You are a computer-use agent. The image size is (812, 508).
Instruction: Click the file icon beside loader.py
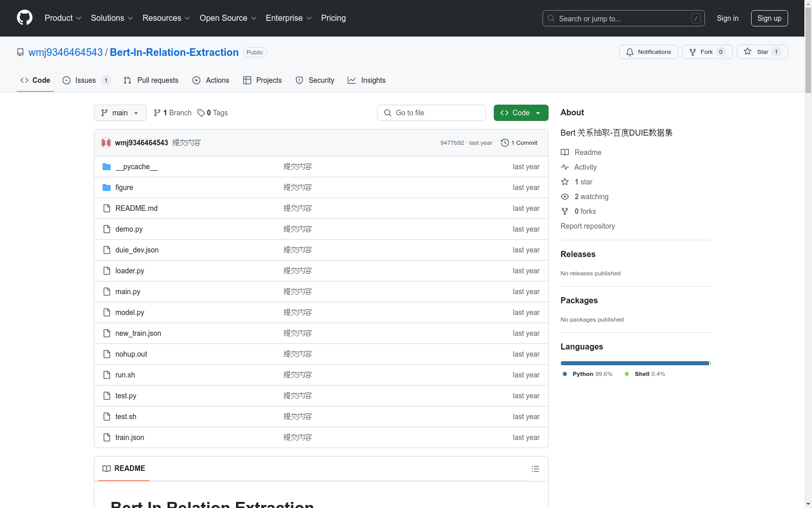(x=107, y=271)
